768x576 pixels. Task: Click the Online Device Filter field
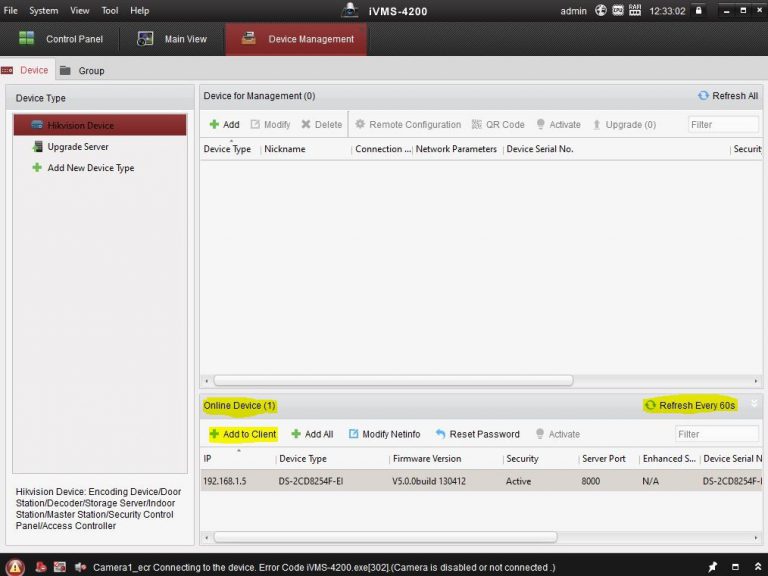click(717, 434)
